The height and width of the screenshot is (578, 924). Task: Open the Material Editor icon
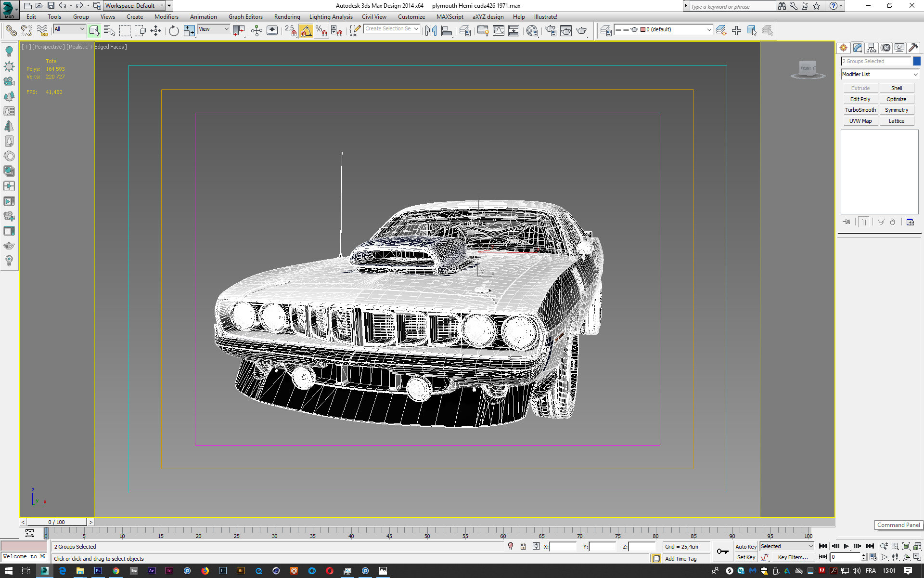[532, 31]
